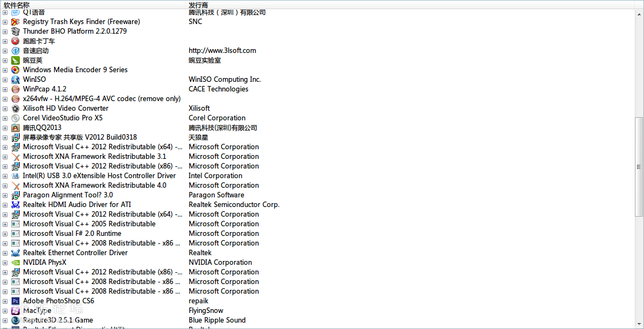Expand the 腾讯QQ2013 row
This screenshot has width=644, height=329.
point(5,128)
